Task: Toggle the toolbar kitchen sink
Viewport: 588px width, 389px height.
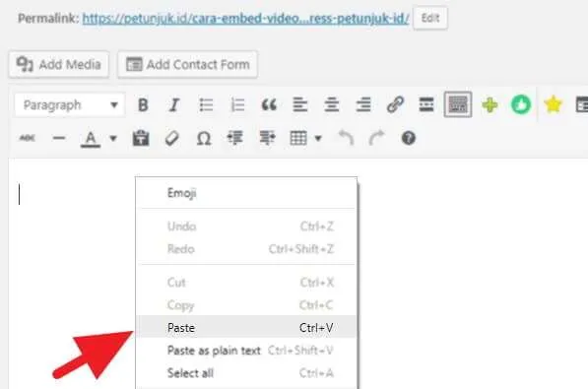Action: [x=458, y=104]
